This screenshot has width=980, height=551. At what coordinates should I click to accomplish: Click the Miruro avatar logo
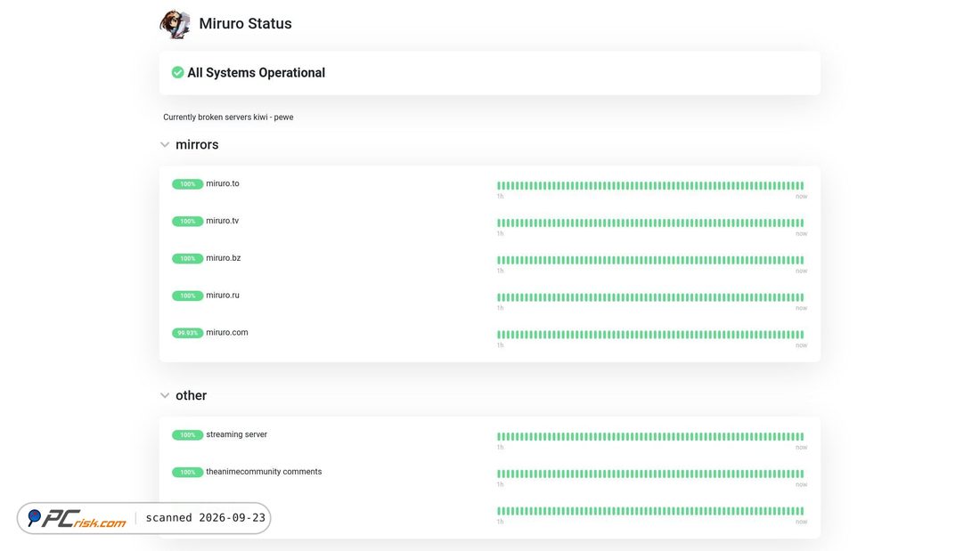click(x=175, y=24)
